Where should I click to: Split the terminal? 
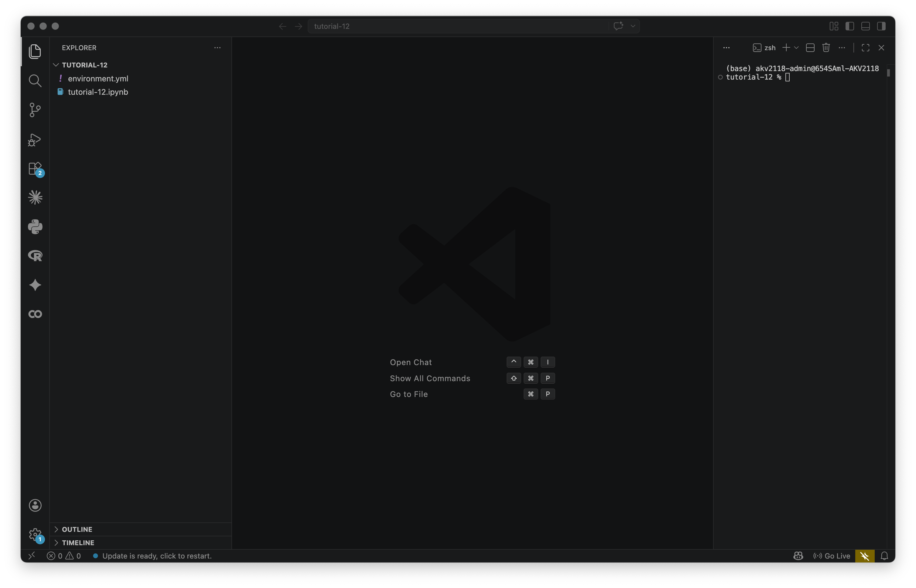(x=810, y=48)
